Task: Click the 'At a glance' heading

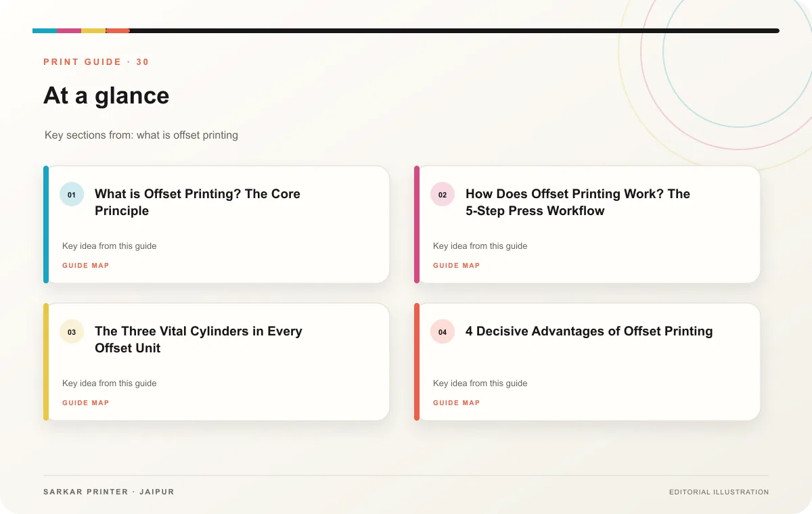Action: (106, 95)
